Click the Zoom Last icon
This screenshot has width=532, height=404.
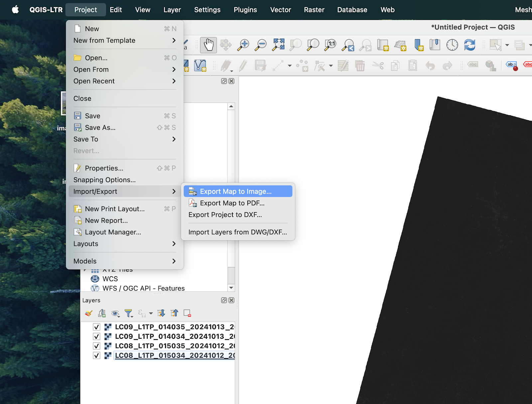[x=348, y=45]
